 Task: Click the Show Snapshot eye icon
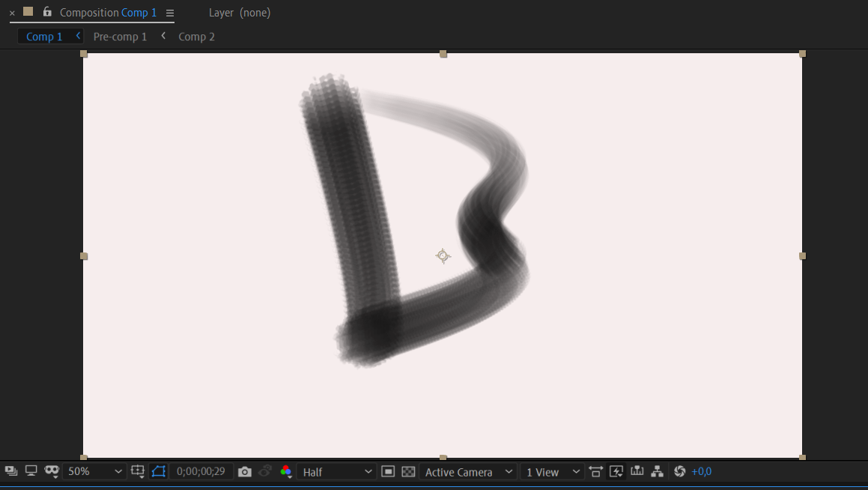point(266,471)
